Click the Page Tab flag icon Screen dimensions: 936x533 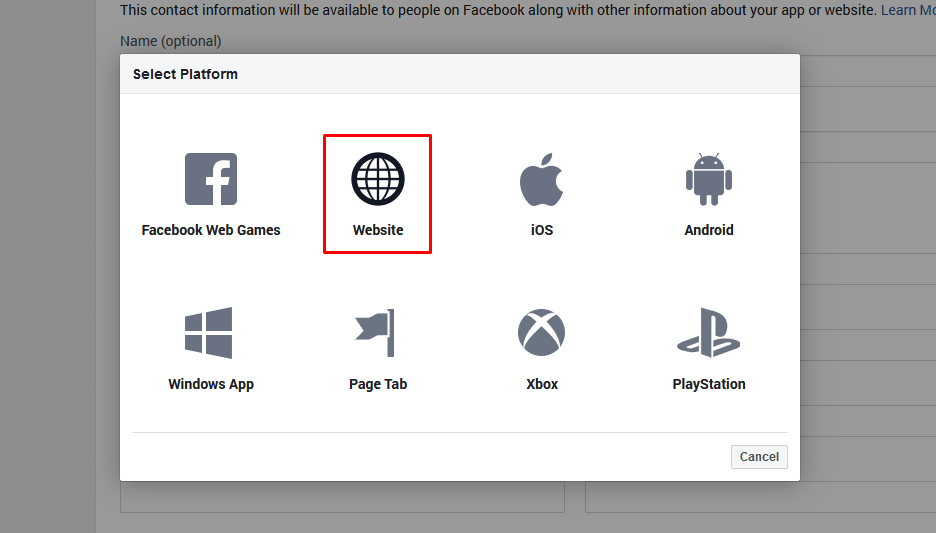[377, 333]
